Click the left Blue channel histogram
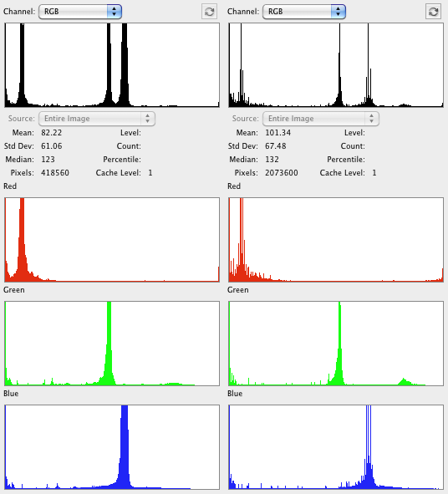The width and height of the screenshot is (448, 494). (x=112, y=447)
